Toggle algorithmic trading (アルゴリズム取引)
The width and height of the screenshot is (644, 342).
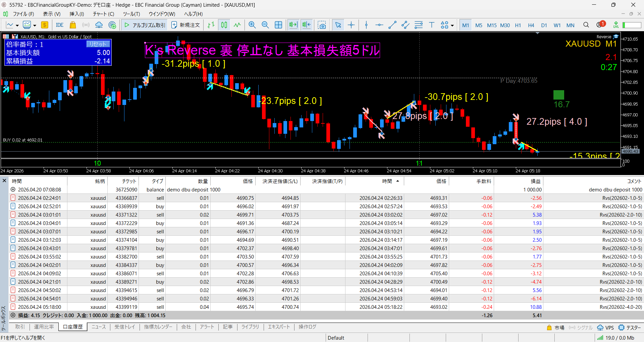(145, 25)
